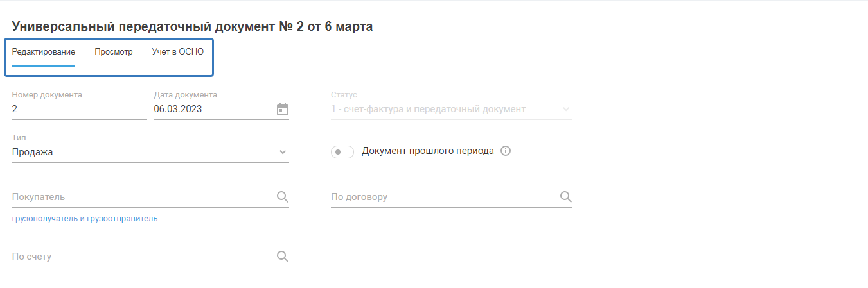This screenshot has height=288, width=868.
Task: Click the info icon beside Документ прошлого периода
Action: (x=505, y=151)
